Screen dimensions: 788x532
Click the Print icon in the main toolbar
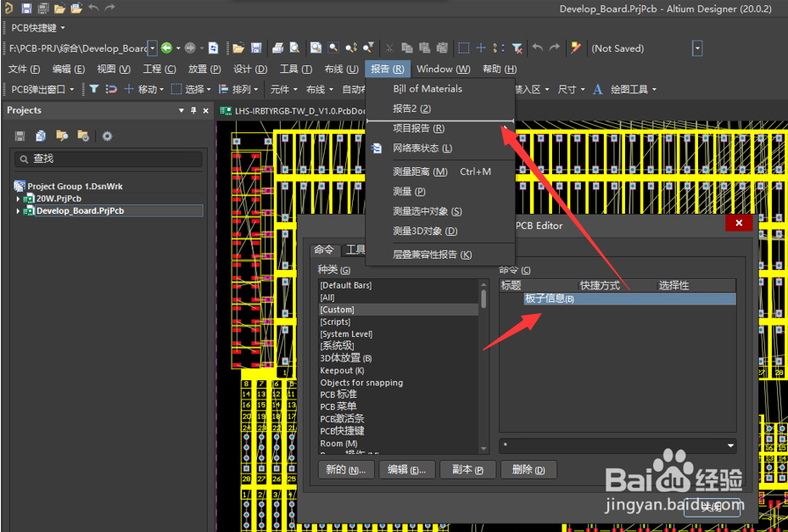(278, 48)
